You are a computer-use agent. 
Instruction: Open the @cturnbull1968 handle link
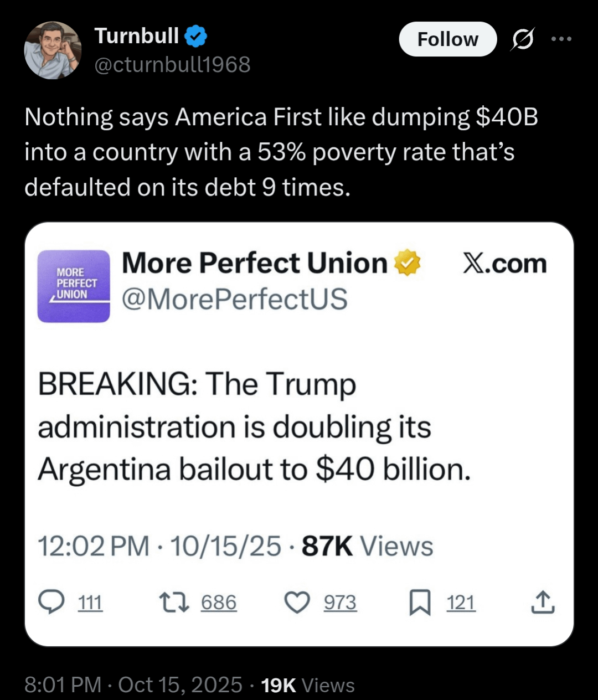(x=172, y=65)
